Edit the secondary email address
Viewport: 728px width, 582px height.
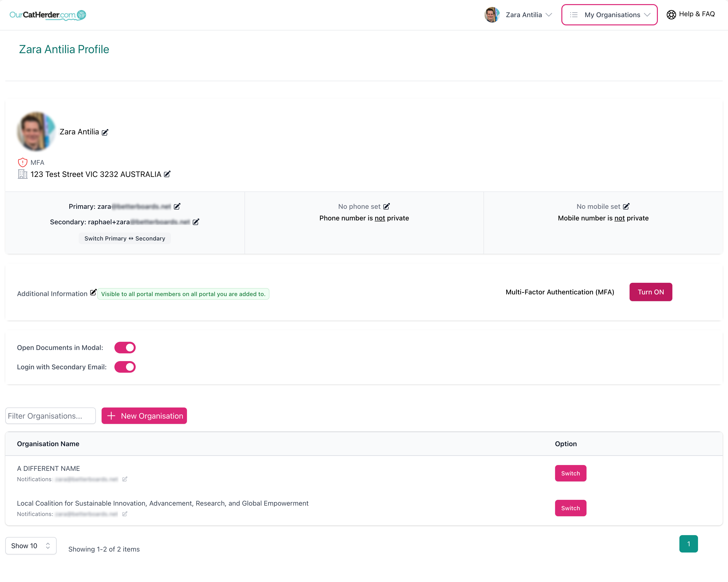196,222
